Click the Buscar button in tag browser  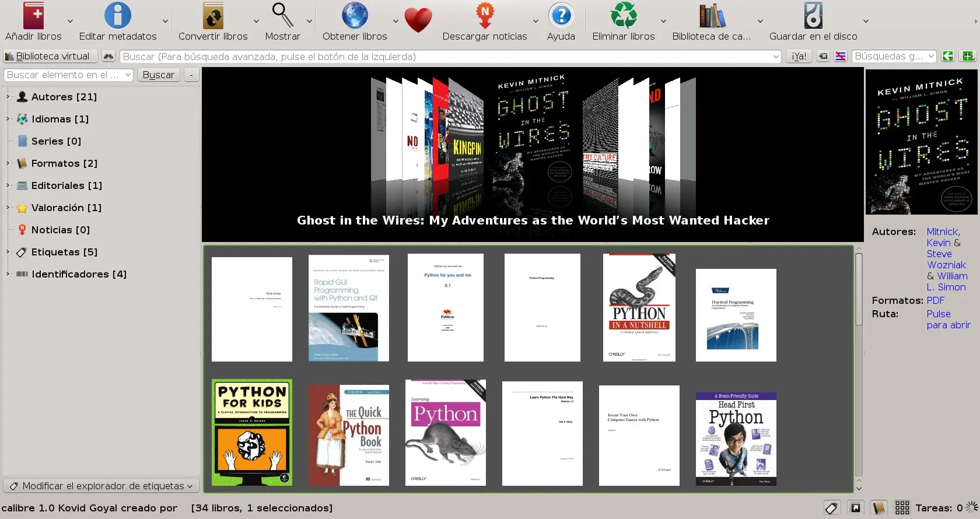click(x=159, y=75)
